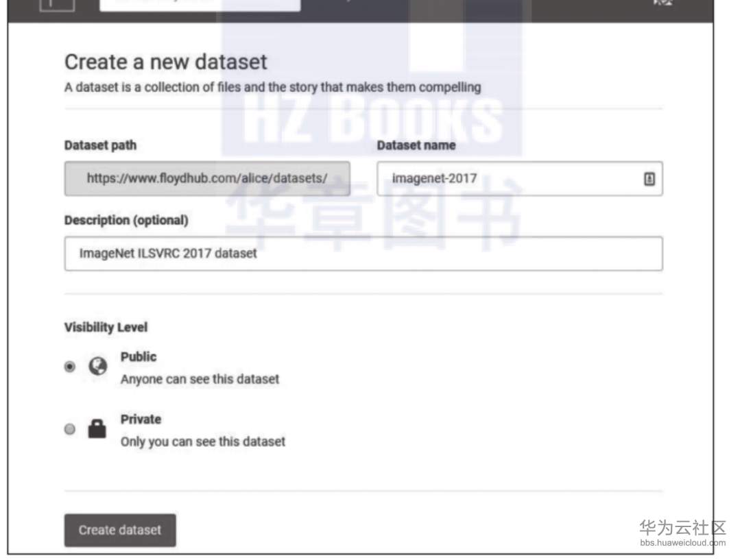Focus the Dataset name input field

point(520,179)
